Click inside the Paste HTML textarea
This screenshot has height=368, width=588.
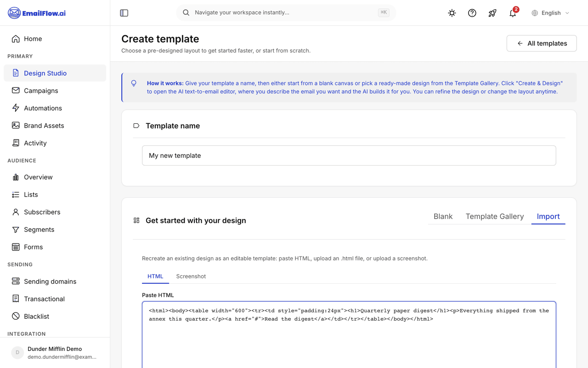349,335
